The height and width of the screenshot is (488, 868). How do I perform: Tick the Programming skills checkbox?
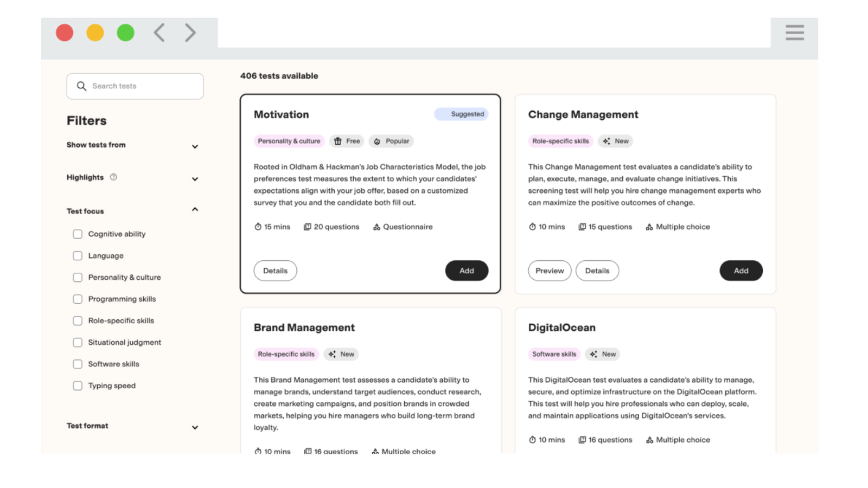[x=78, y=299]
